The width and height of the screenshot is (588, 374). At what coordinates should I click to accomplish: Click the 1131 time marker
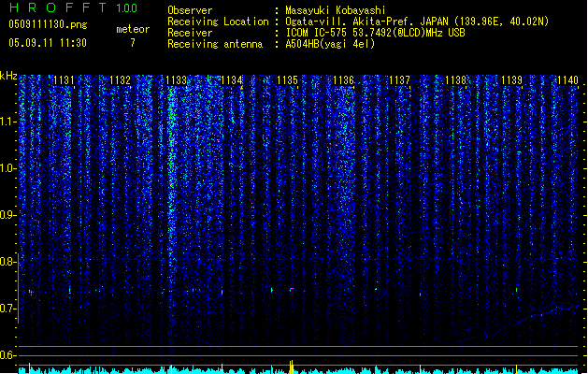(64, 80)
